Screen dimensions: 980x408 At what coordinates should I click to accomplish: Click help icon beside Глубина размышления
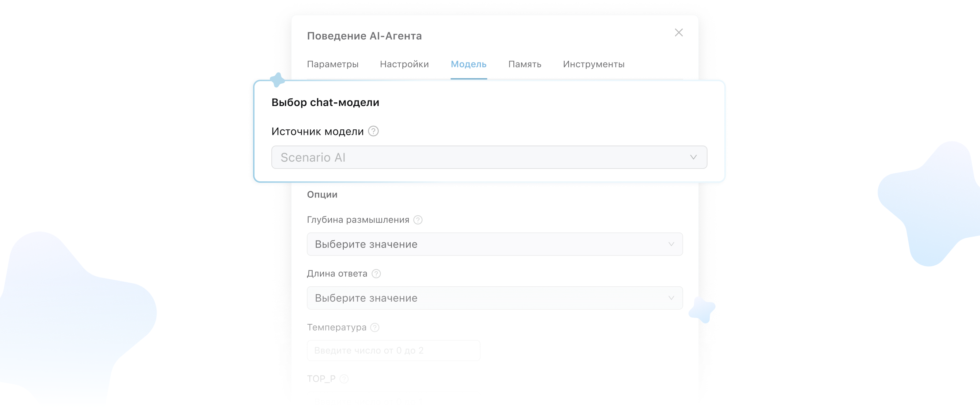pos(418,220)
